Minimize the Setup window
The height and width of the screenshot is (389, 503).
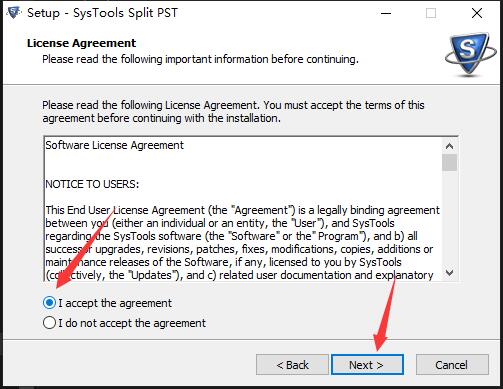[x=386, y=13]
